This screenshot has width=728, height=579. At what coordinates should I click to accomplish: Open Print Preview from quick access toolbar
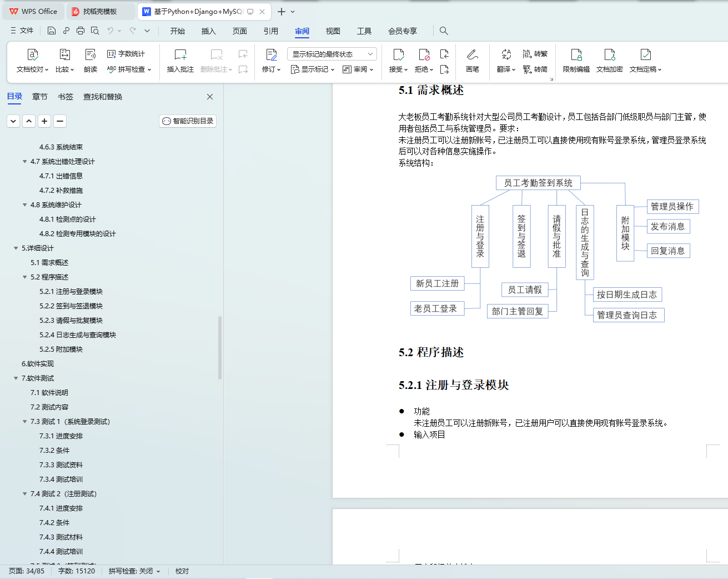[x=95, y=31]
